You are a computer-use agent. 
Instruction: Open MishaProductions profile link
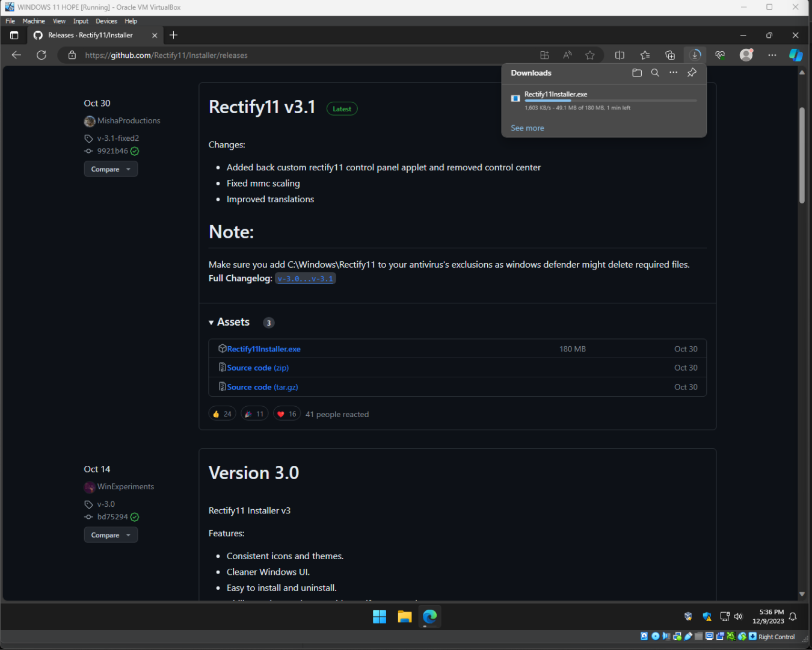(129, 121)
